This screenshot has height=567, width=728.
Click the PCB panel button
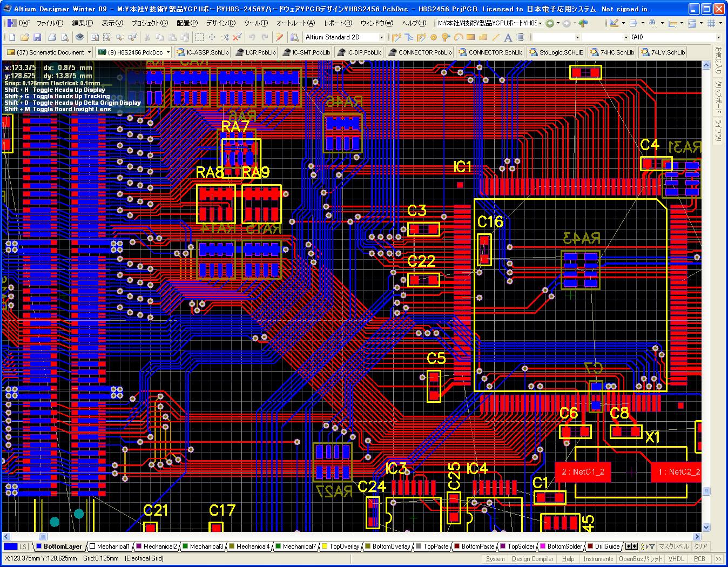tap(699, 559)
